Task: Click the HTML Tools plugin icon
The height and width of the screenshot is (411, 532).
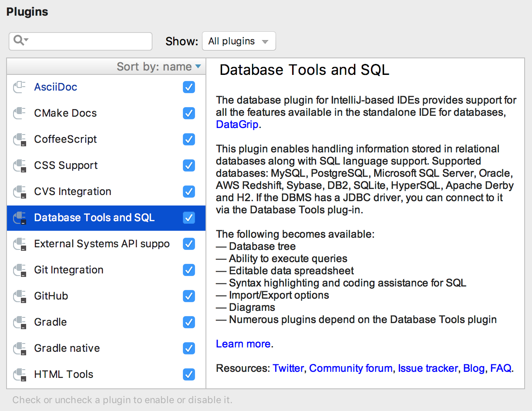Action: point(20,374)
